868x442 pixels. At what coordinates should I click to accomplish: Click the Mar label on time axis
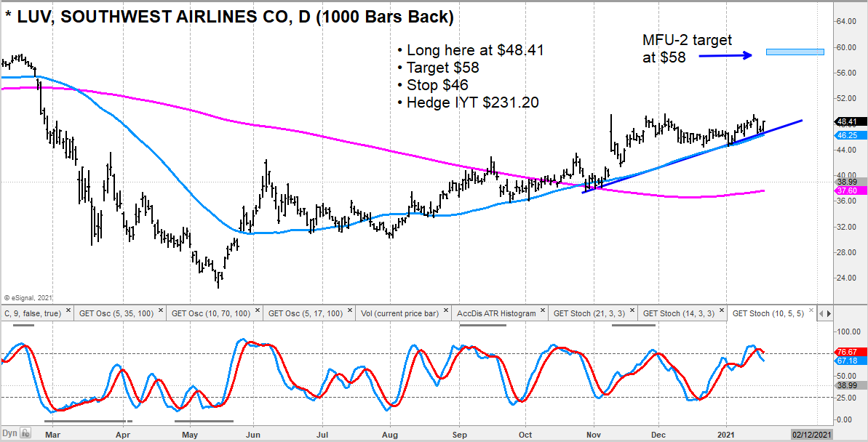(x=52, y=435)
